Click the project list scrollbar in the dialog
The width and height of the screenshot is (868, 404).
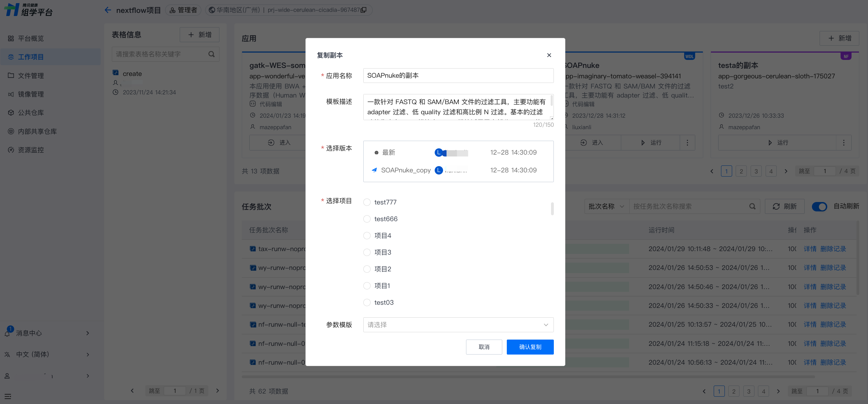click(552, 209)
